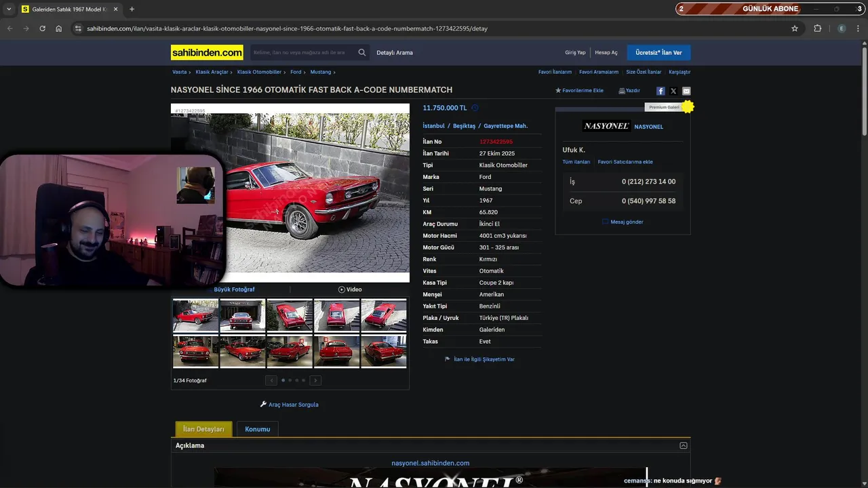Image resolution: width=868 pixels, height=488 pixels.
Task: Bookmark this page star icon
Action: (795, 28)
